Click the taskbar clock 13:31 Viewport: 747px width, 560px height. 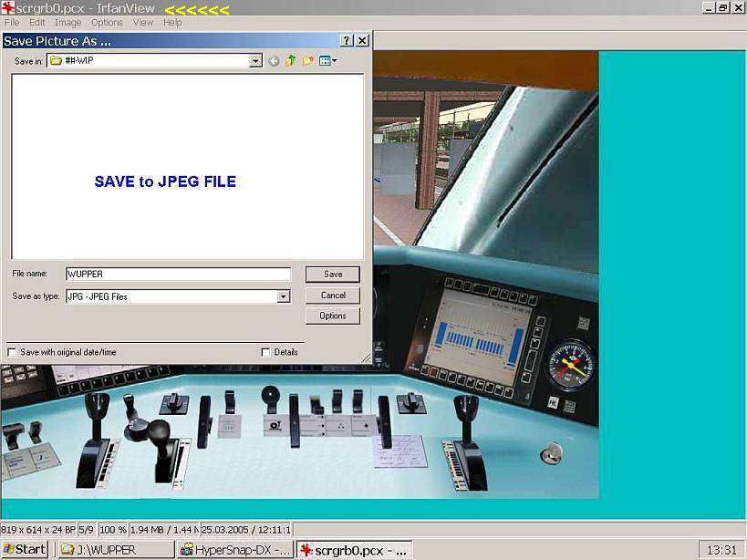click(721, 550)
